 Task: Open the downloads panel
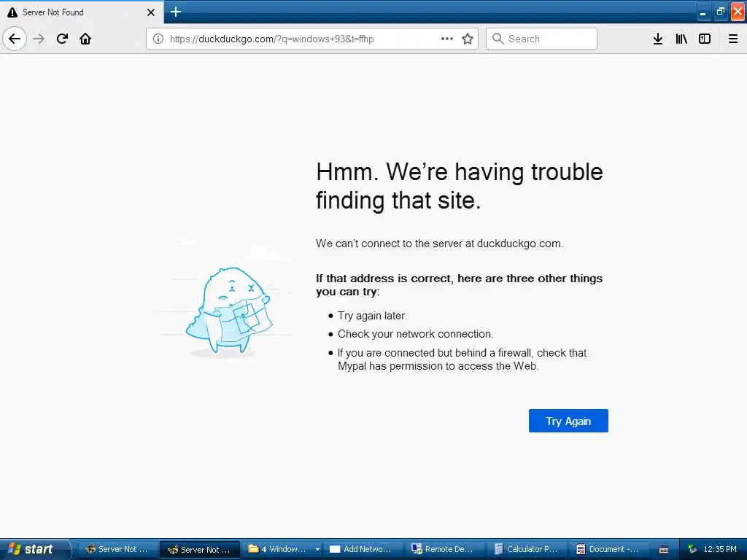pos(658,39)
